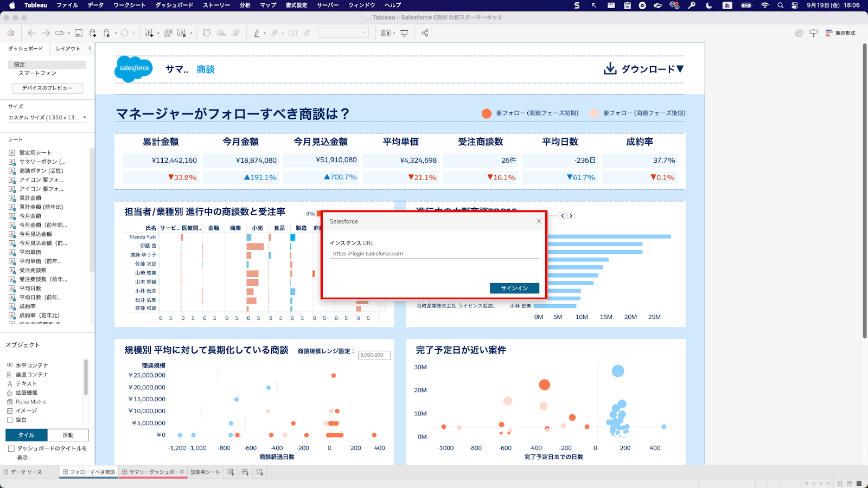
Task: Open dropdown arrow beside clear sheet icon
Action: click(x=191, y=34)
